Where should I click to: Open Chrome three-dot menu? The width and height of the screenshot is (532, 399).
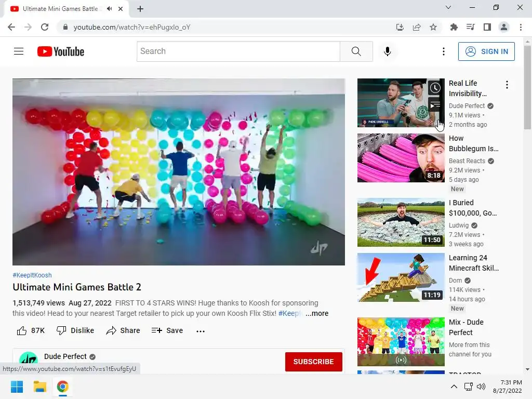[x=521, y=27]
